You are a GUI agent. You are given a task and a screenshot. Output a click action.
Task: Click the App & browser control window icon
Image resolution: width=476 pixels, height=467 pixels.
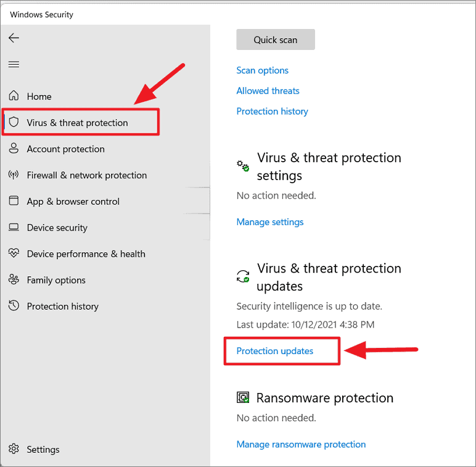click(x=14, y=200)
